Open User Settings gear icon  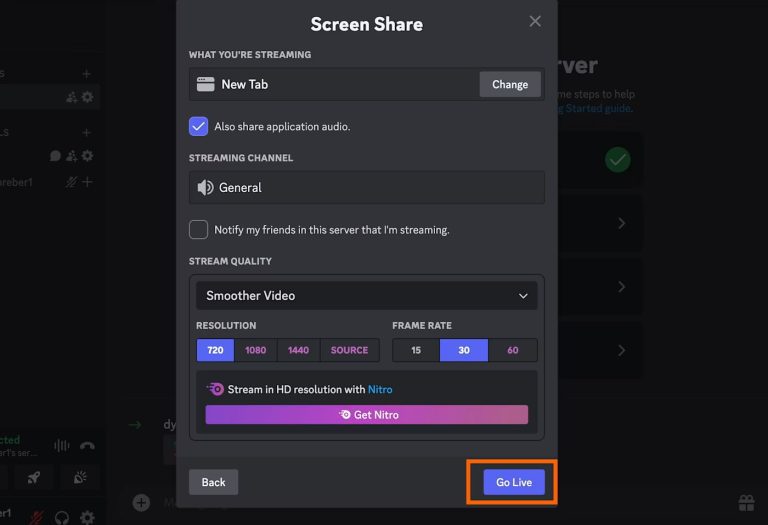point(87,517)
